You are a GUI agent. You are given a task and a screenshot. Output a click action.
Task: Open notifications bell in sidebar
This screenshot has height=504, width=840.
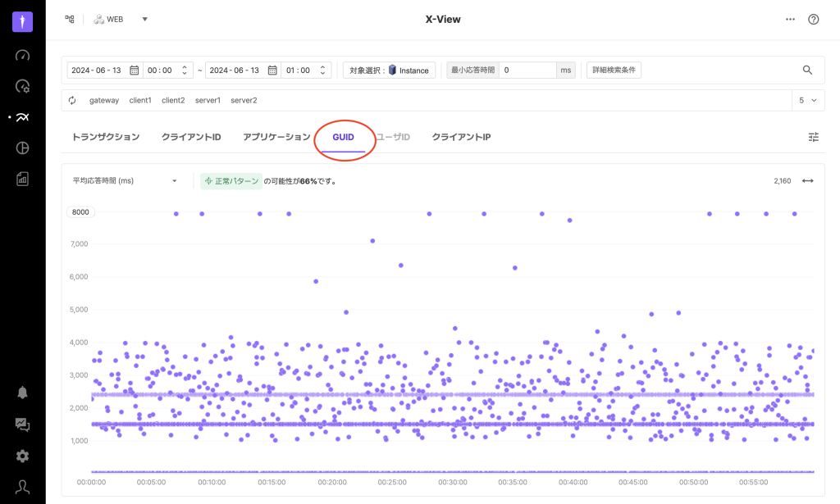pos(22,393)
